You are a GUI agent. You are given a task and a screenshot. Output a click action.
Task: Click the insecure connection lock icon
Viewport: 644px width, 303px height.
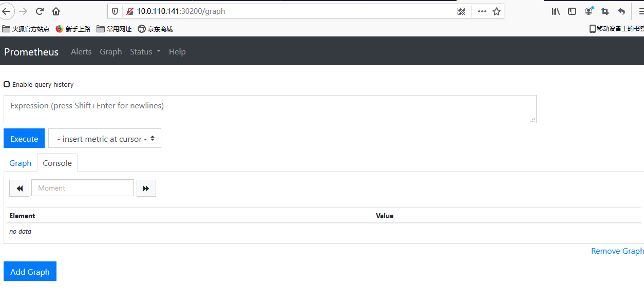[129, 11]
